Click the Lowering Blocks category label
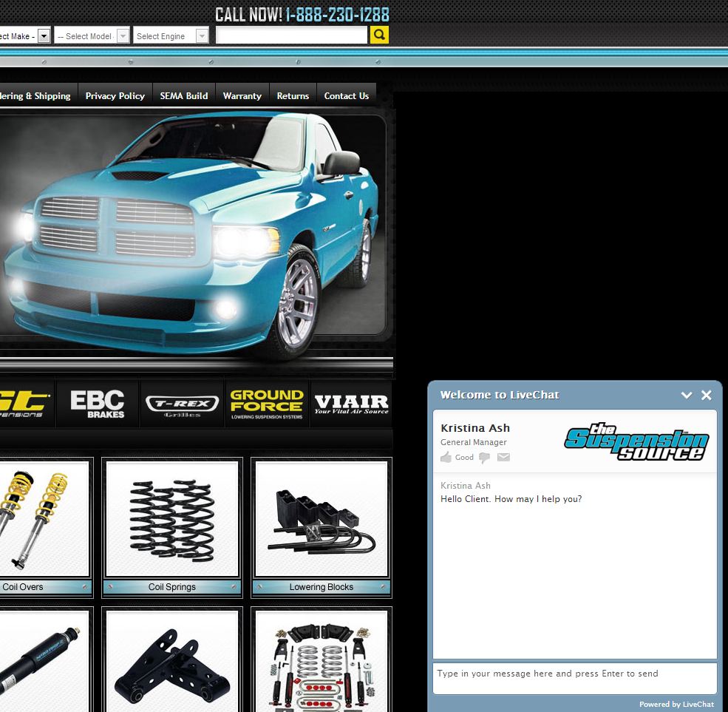 click(x=322, y=587)
